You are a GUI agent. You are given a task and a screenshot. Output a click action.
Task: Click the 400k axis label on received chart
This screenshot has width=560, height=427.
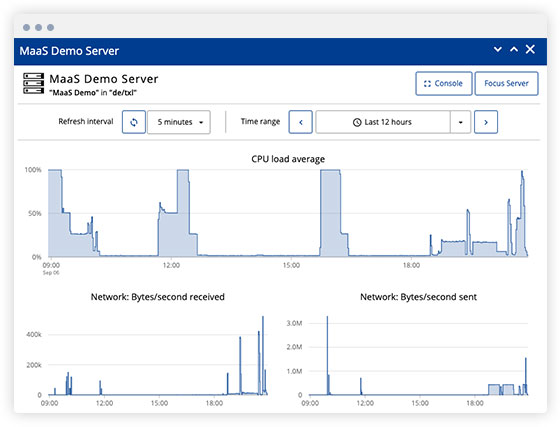tap(34, 335)
